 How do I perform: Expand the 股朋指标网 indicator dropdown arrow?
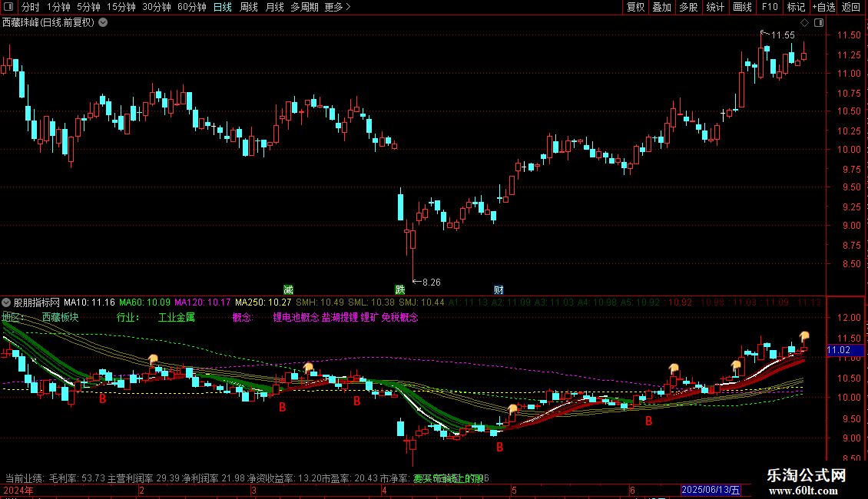coord(6,302)
